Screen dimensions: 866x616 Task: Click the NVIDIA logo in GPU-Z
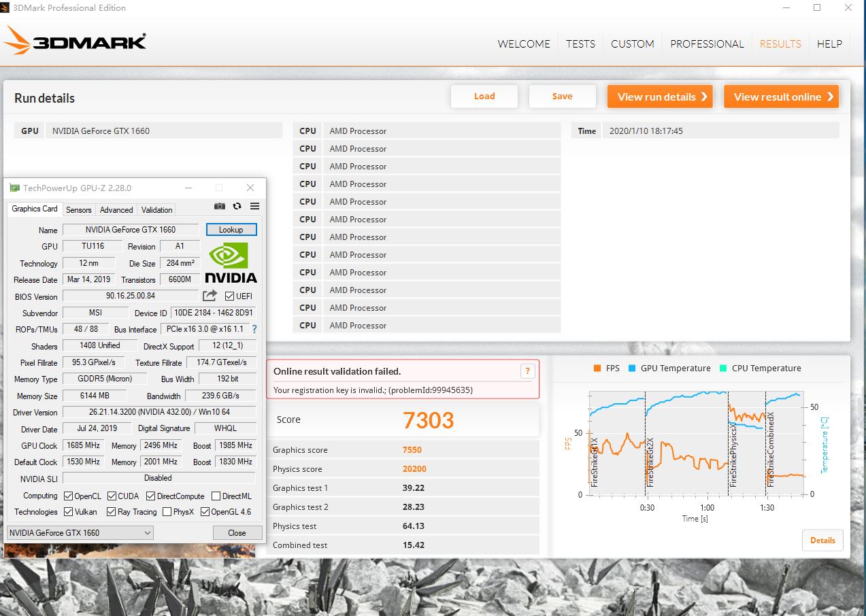tap(231, 262)
